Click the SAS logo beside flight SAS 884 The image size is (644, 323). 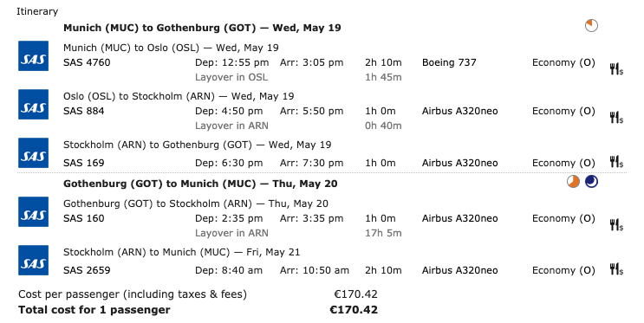coord(33,104)
